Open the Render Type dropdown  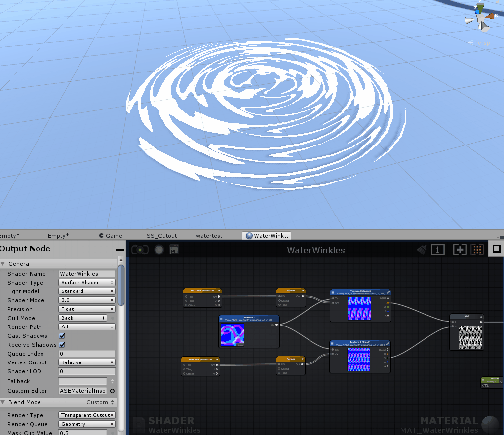click(x=87, y=415)
